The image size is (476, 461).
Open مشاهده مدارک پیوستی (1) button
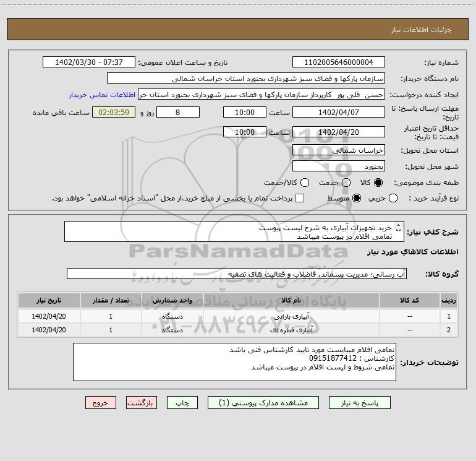coord(263,403)
